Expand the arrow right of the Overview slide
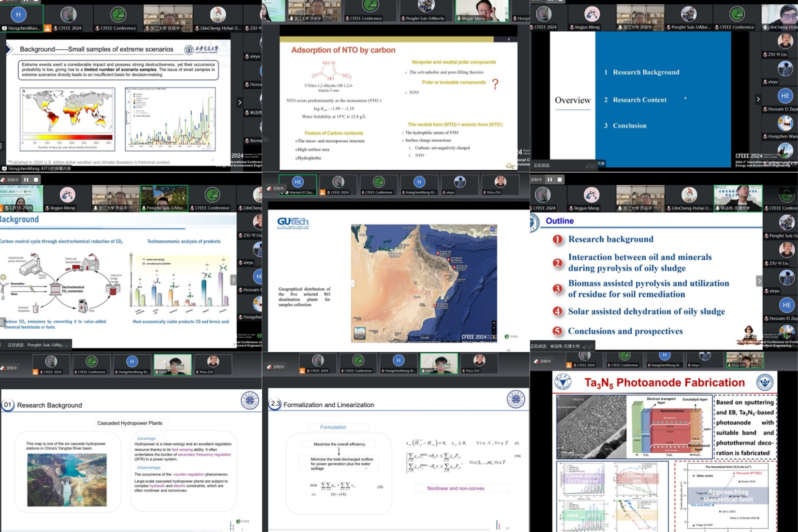 (x=758, y=99)
